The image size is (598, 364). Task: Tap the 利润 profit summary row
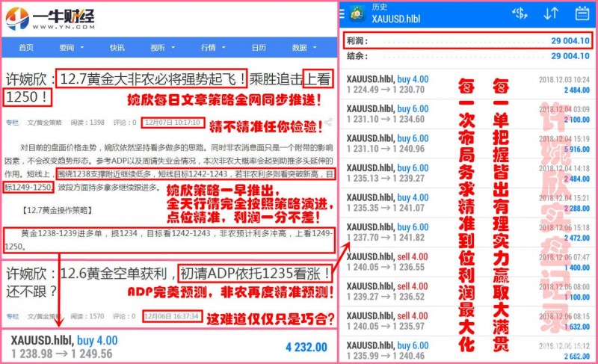469,40
